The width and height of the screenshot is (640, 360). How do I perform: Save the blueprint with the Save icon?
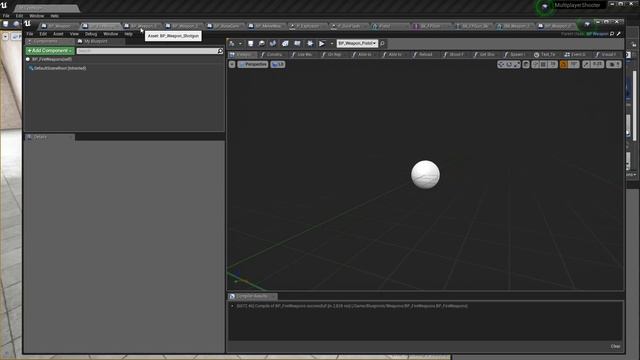[251, 43]
